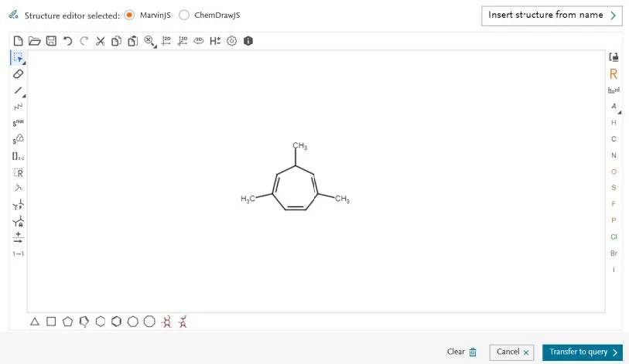Select the repeating unit brackets tool
This screenshot has height=364, width=629.
coord(18,156)
